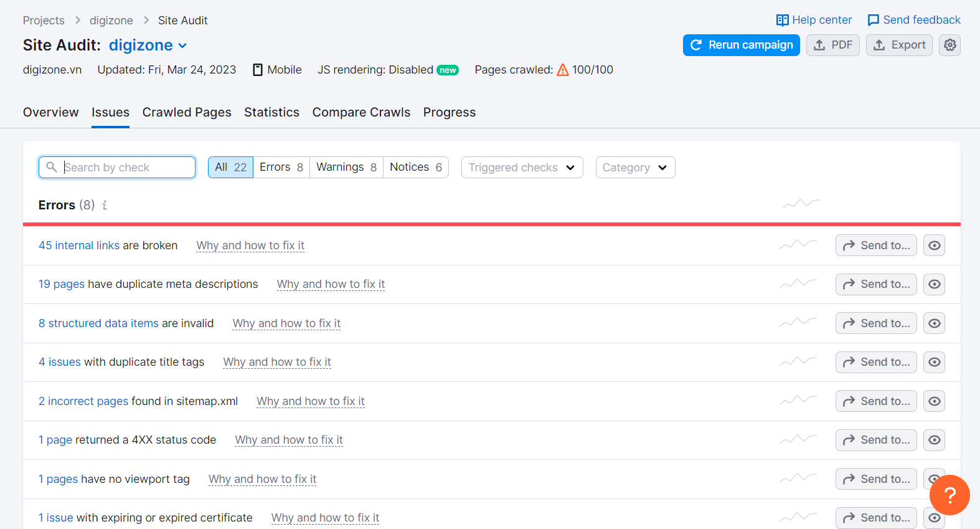Open the Compare Crawls tab
The image size is (980, 529).
(361, 112)
